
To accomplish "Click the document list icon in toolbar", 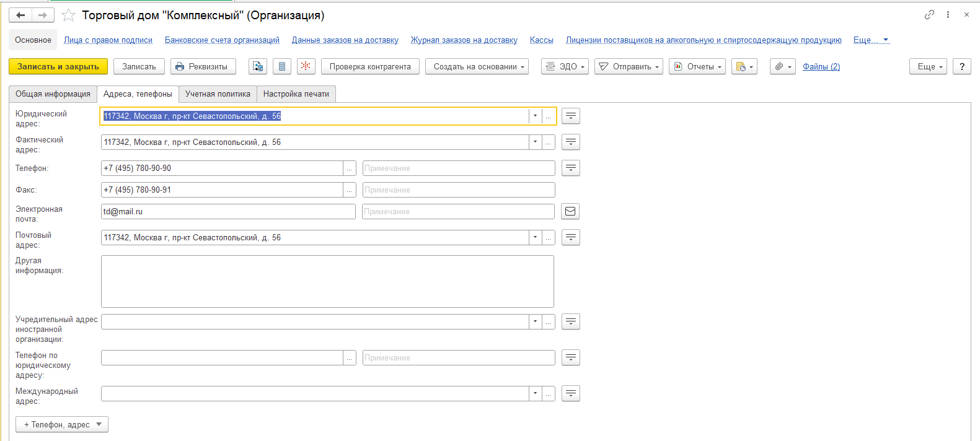I will [282, 66].
